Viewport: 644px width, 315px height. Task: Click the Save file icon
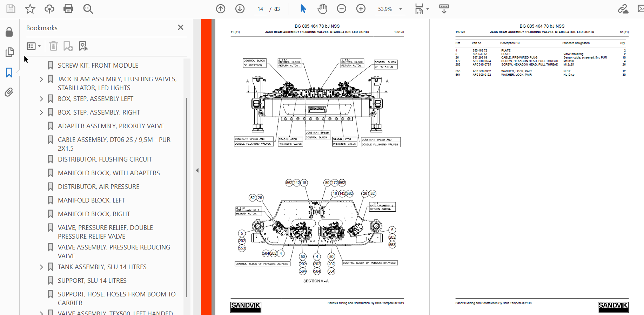(11, 9)
